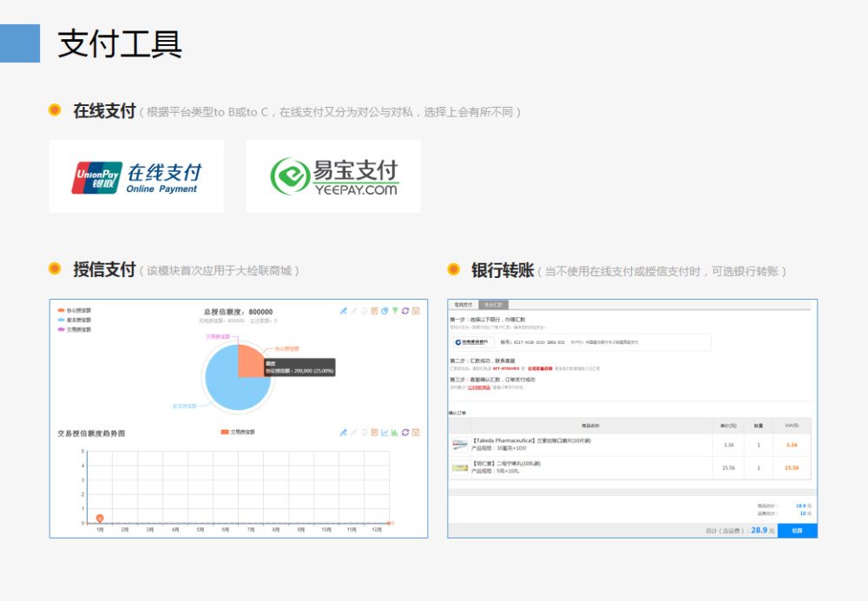Screen dimensions: 868x601
Task: Click the orange subtotal 15.56
Action: (792, 468)
